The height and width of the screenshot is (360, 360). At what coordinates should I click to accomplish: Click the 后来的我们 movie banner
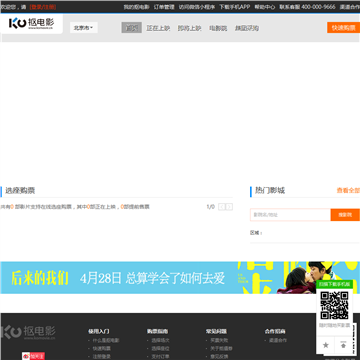180,277
